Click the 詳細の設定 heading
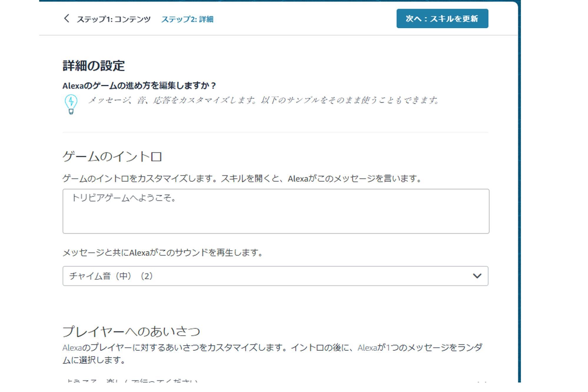The width and height of the screenshot is (588, 392). (94, 66)
